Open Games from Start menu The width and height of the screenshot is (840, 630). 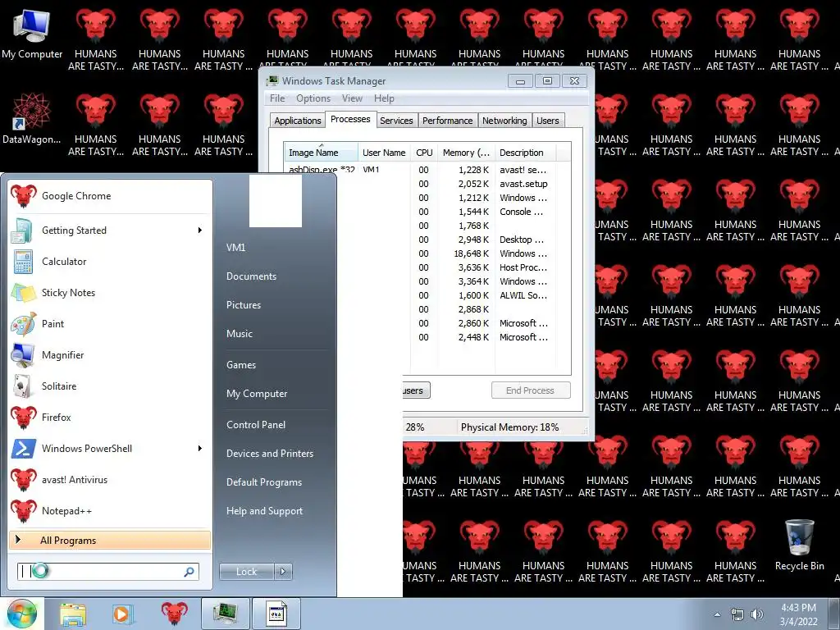(241, 365)
